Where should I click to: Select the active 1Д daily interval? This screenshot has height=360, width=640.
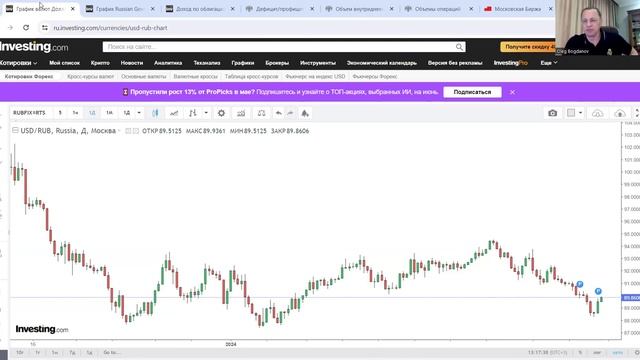coord(92,113)
